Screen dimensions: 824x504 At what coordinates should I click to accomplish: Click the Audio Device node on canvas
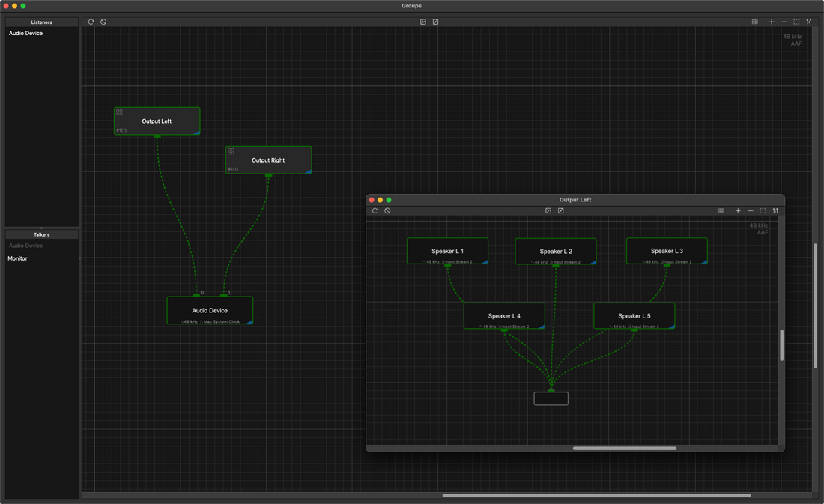[x=210, y=310]
